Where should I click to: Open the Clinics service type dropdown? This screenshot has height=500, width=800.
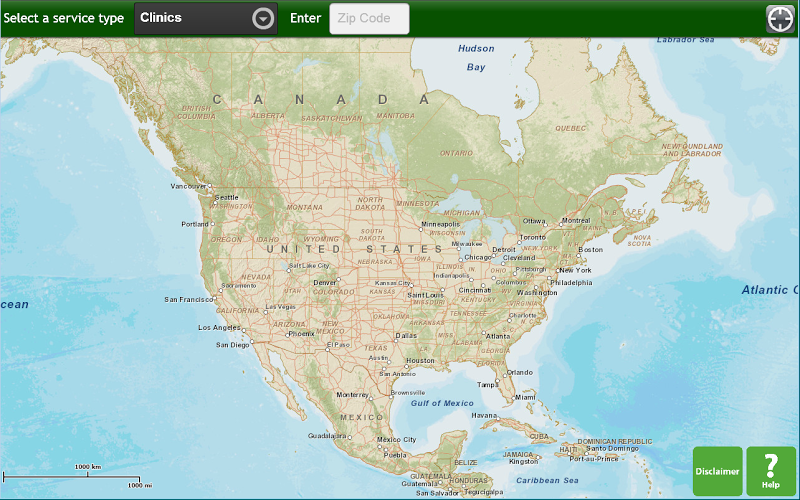(206, 19)
